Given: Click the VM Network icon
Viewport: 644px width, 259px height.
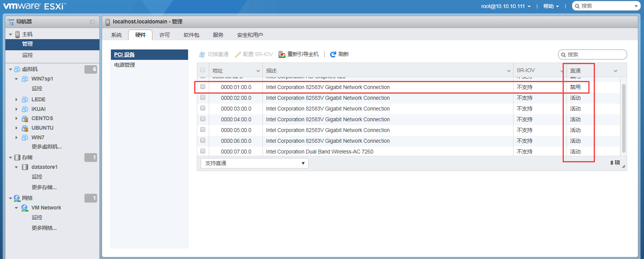Looking at the screenshot, I should click(25, 208).
